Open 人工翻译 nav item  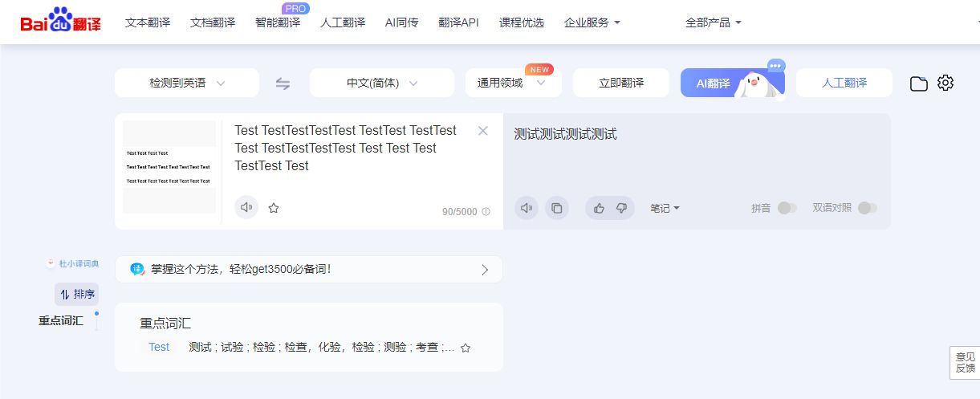(x=343, y=22)
